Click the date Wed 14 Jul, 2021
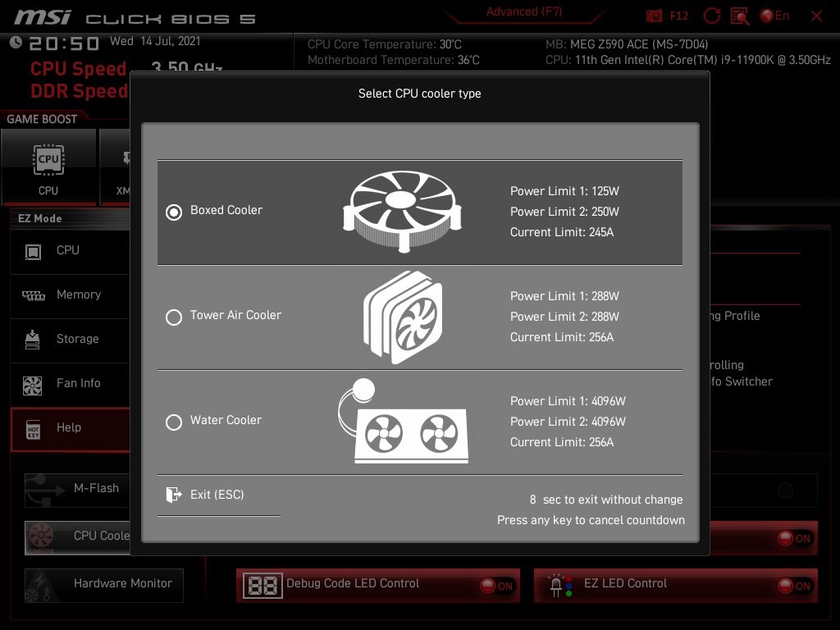 [x=155, y=41]
